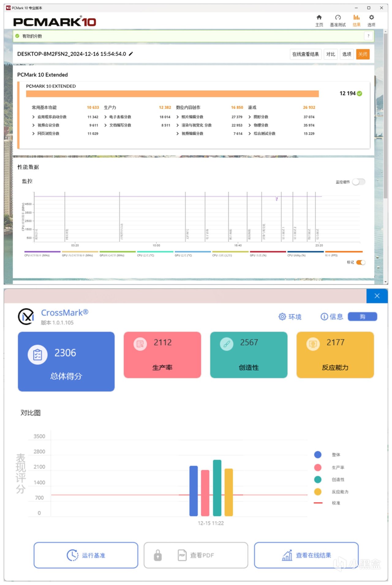Expand the 照片编辑分数 row
392x585 pixels.
point(178,117)
